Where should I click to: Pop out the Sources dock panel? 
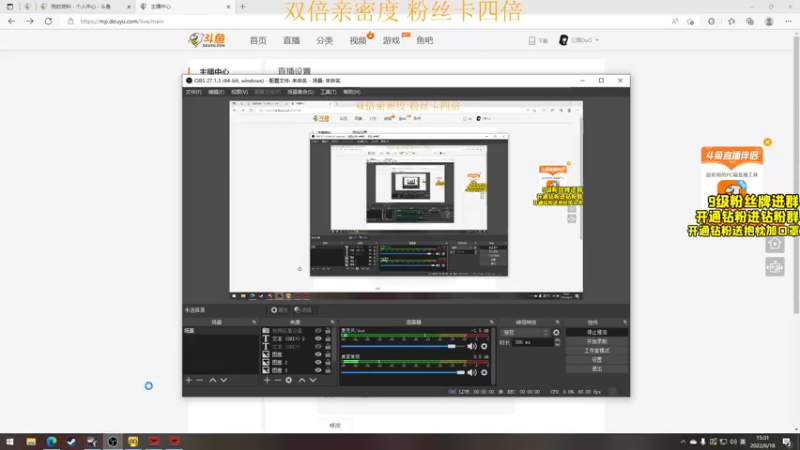click(x=332, y=322)
